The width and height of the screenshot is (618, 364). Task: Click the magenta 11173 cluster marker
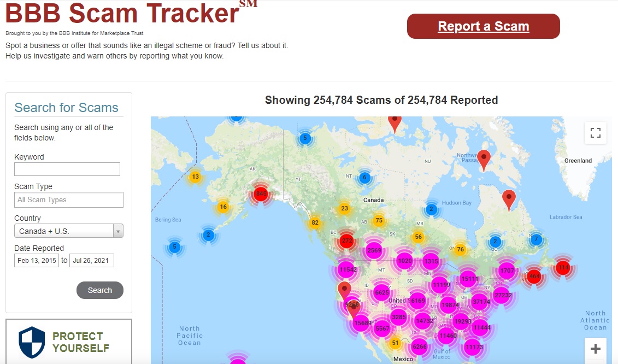[x=474, y=347]
